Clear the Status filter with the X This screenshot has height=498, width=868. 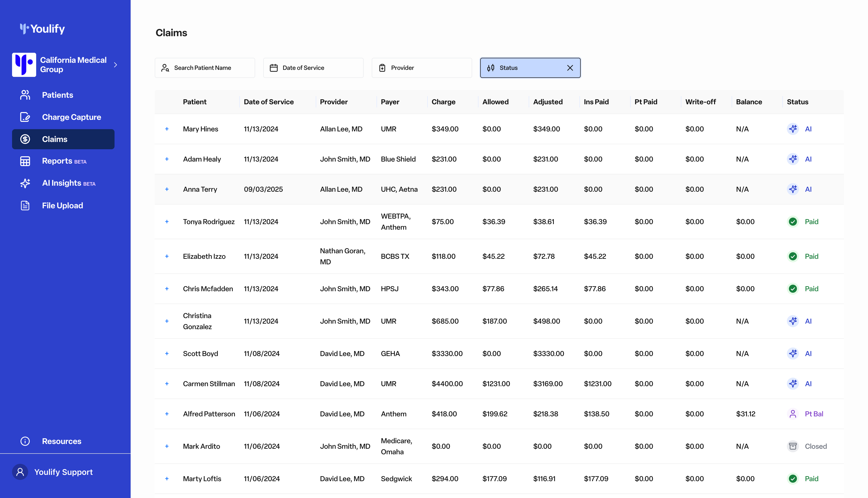click(x=570, y=68)
